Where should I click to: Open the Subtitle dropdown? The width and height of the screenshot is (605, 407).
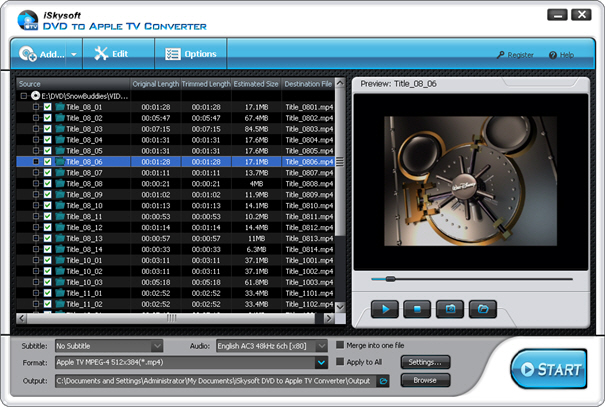[157, 346]
